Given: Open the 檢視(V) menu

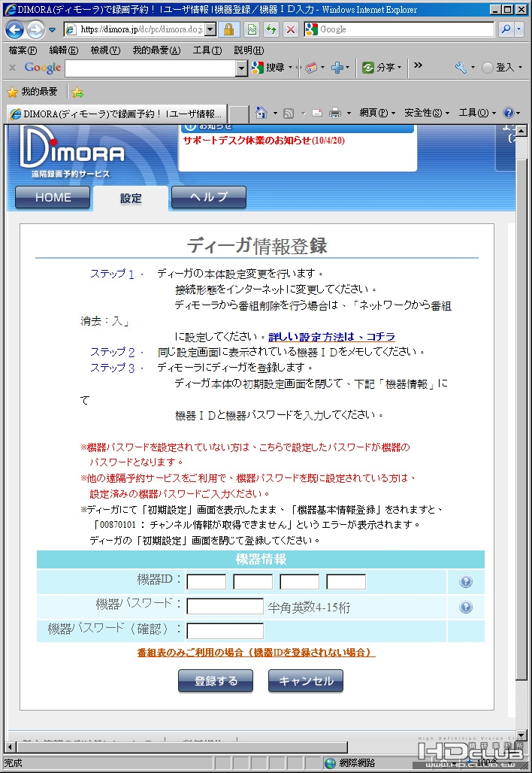Looking at the screenshot, I should tap(105, 50).
